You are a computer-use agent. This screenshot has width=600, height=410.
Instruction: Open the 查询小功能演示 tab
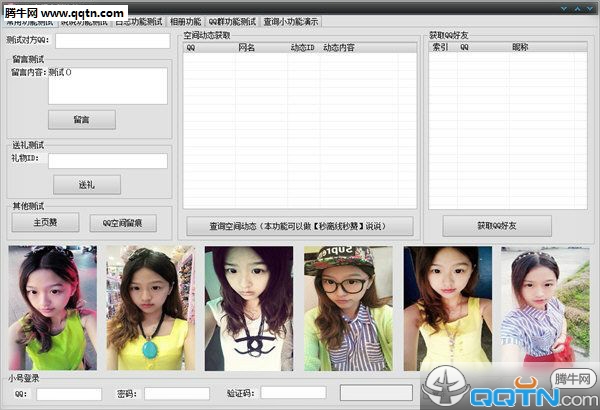tap(291, 21)
